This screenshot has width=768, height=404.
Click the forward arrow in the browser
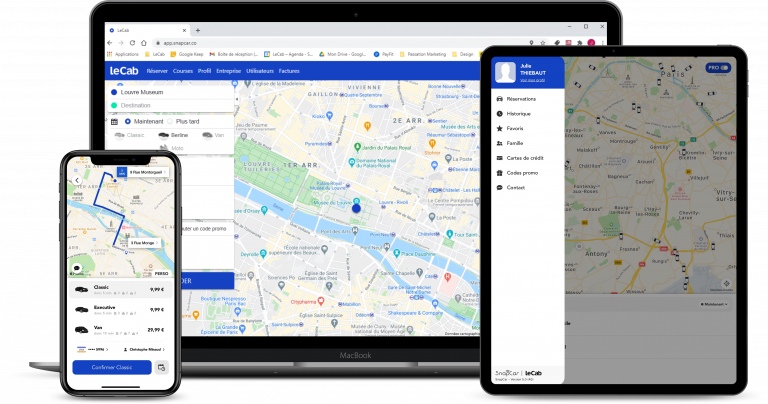pyautogui.click(x=121, y=43)
